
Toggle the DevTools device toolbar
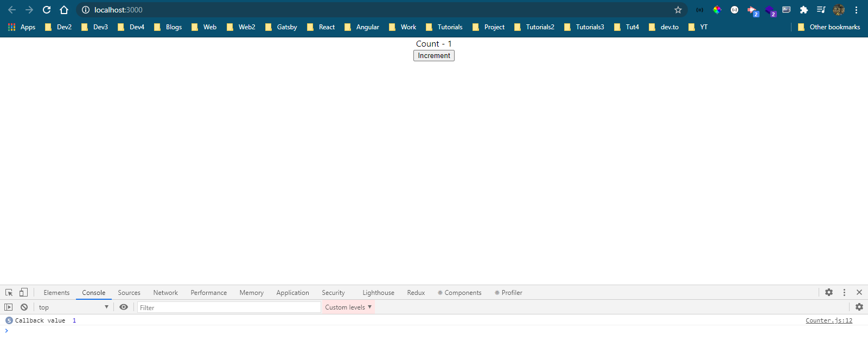[x=23, y=292]
